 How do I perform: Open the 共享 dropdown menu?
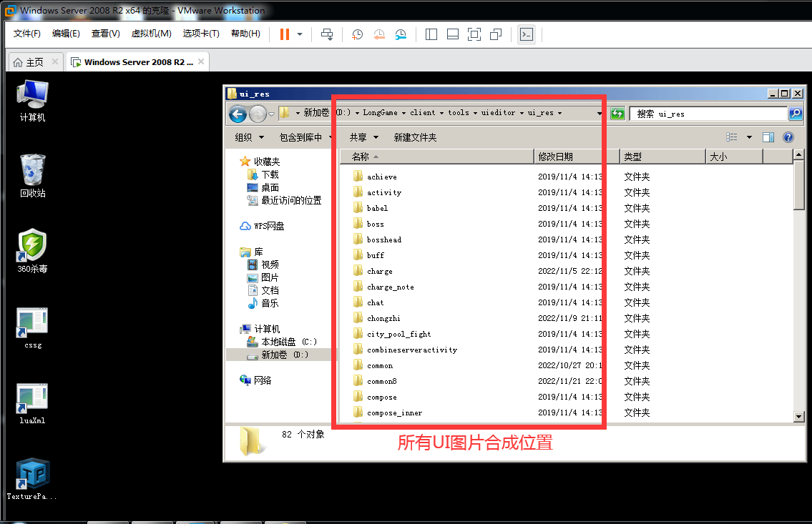363,137
